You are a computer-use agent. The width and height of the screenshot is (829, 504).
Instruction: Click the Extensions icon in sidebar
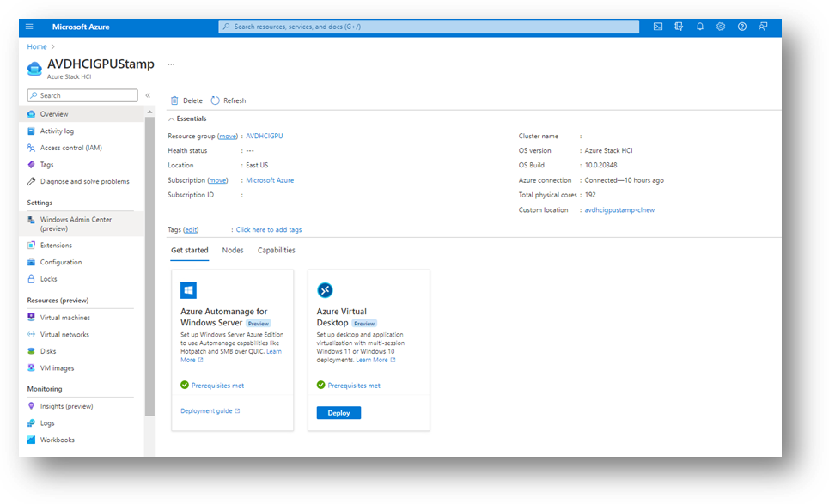point(31,246)
